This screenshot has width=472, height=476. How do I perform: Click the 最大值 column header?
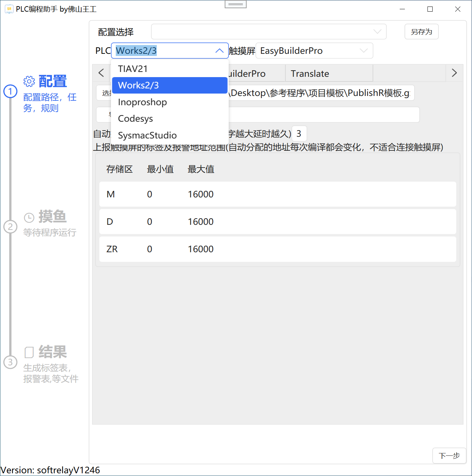coord(201,169)
